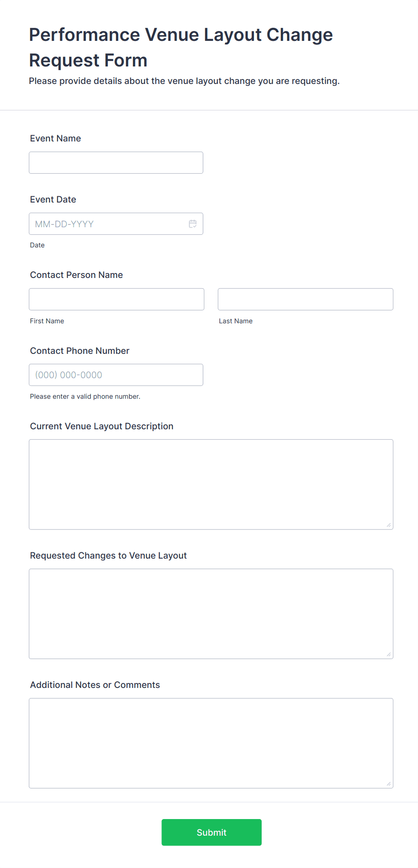Click inside Additional Notes or Comments textarea
The height and width of the screenshot is (868, 418).
(211, 743)
